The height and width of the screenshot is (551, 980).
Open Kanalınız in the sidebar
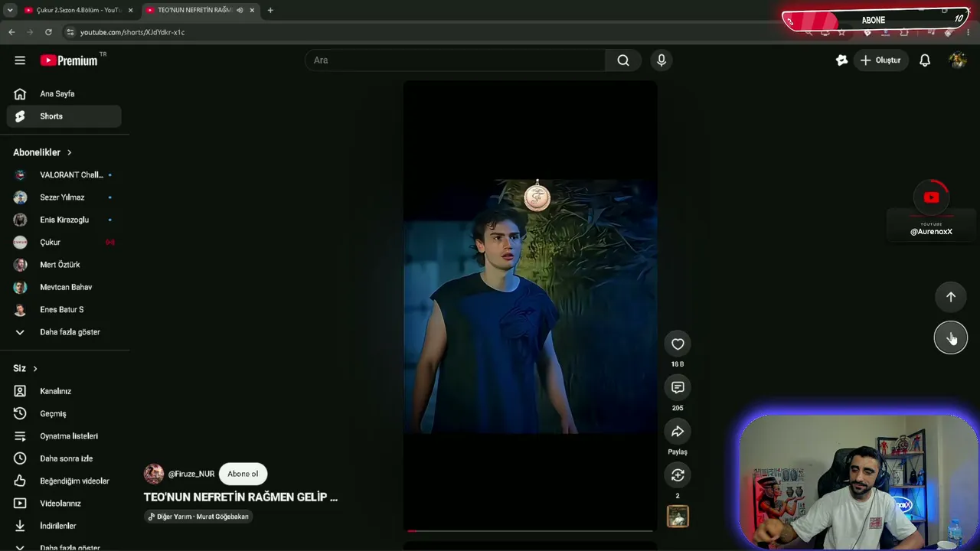pyautogui.click(x=64, y=391)
